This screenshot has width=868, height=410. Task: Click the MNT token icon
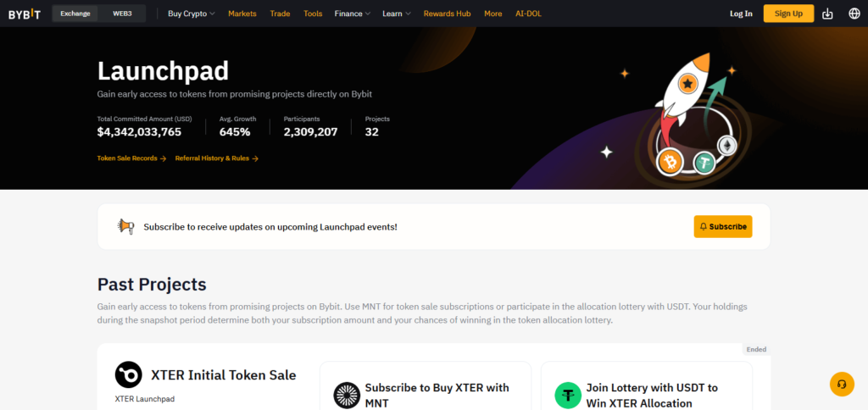tap(347, 395)
